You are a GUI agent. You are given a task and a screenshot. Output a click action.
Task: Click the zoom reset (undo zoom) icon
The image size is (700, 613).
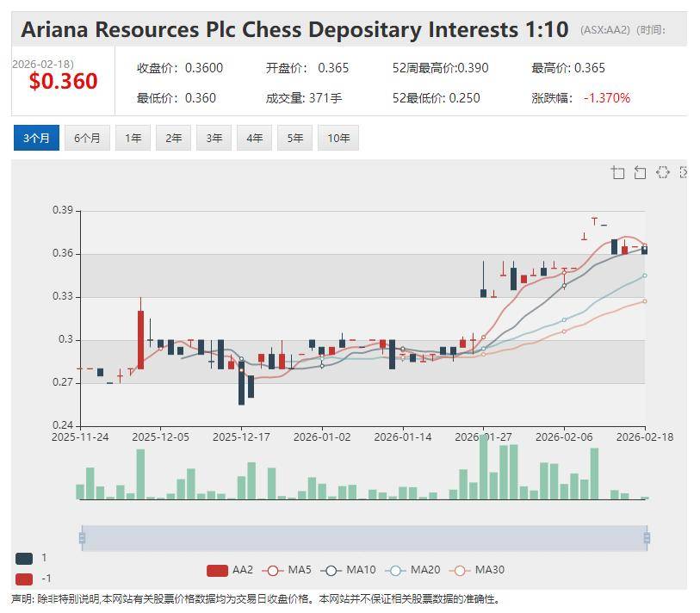point(640,172)
